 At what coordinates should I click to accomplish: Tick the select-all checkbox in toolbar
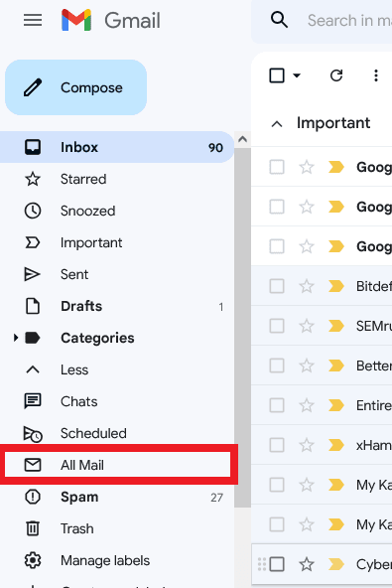pos(277,75)
